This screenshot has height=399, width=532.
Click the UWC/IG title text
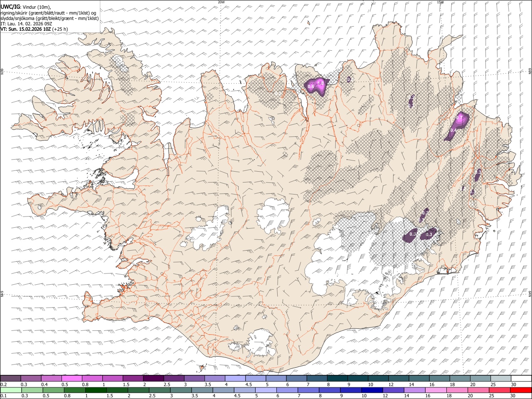click(x=10, y=7)
